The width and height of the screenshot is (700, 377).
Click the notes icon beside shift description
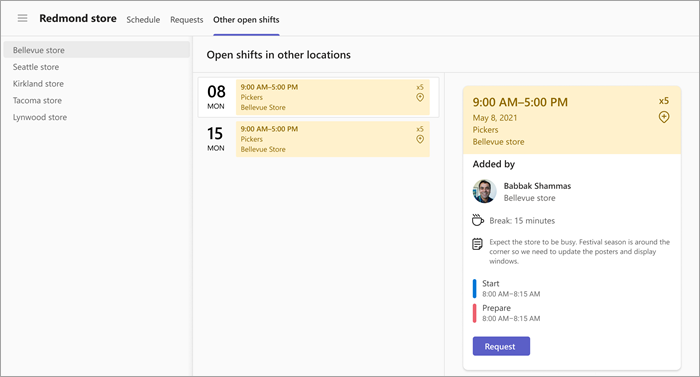tap(477, 244)
